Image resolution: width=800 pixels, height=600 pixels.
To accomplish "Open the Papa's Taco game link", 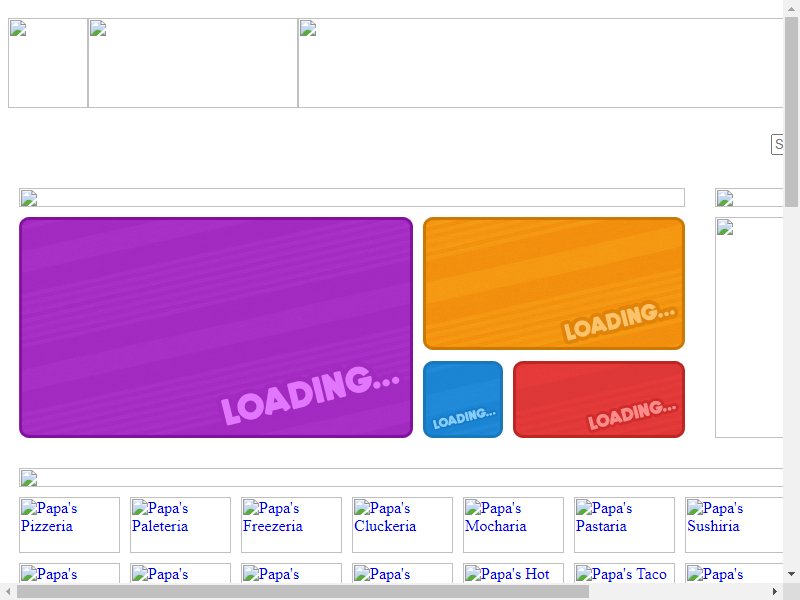I will (624, 573).
